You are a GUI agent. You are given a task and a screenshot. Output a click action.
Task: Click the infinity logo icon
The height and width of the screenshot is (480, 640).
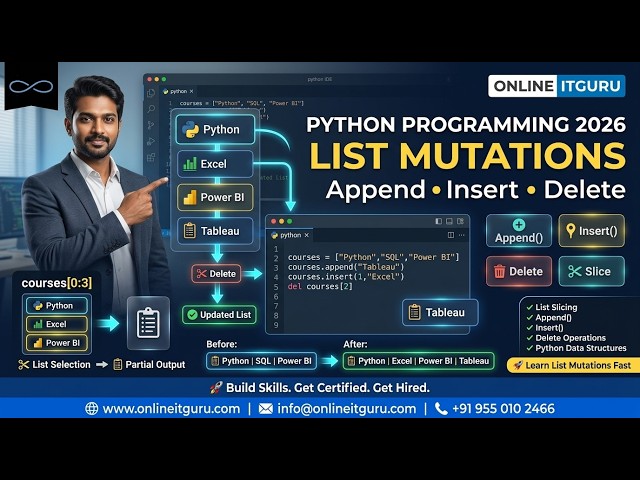point(31,86)
